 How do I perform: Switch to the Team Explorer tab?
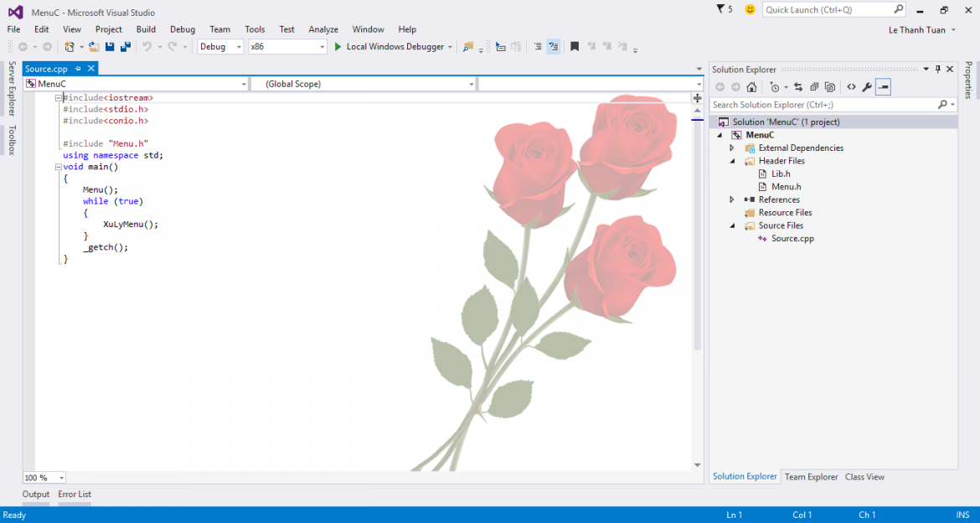tap(812, 477)
